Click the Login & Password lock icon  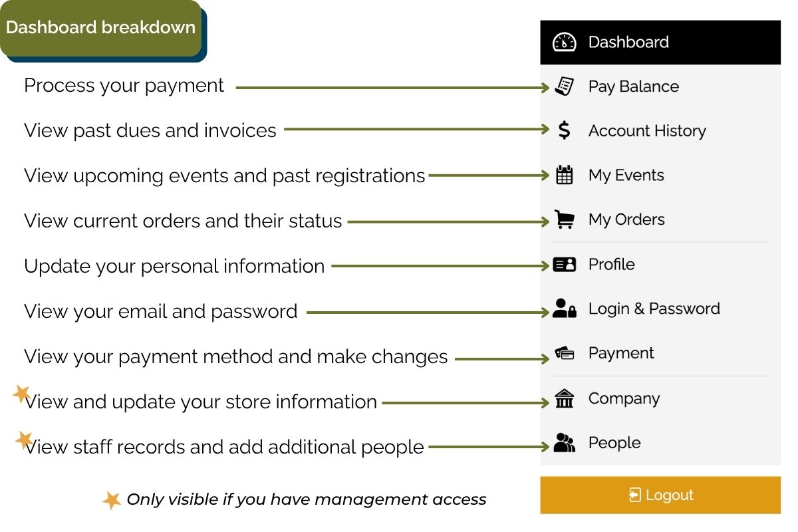[x=564, y=309]
